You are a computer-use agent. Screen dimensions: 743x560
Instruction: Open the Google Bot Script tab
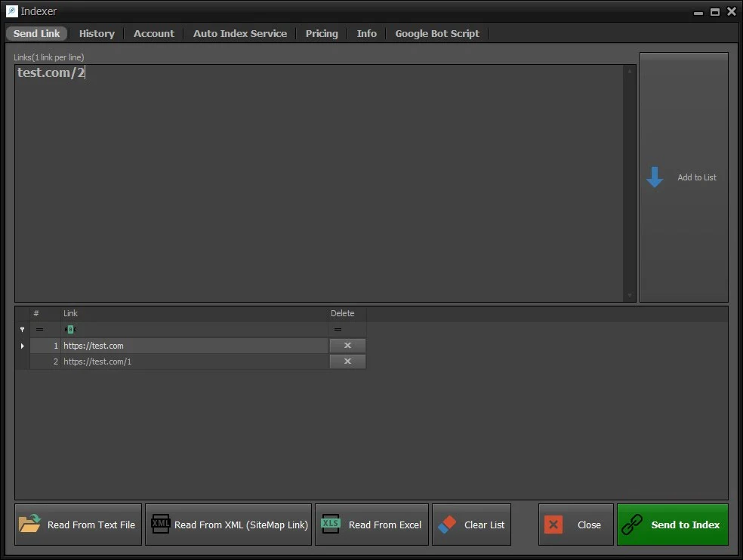point(436,33)
